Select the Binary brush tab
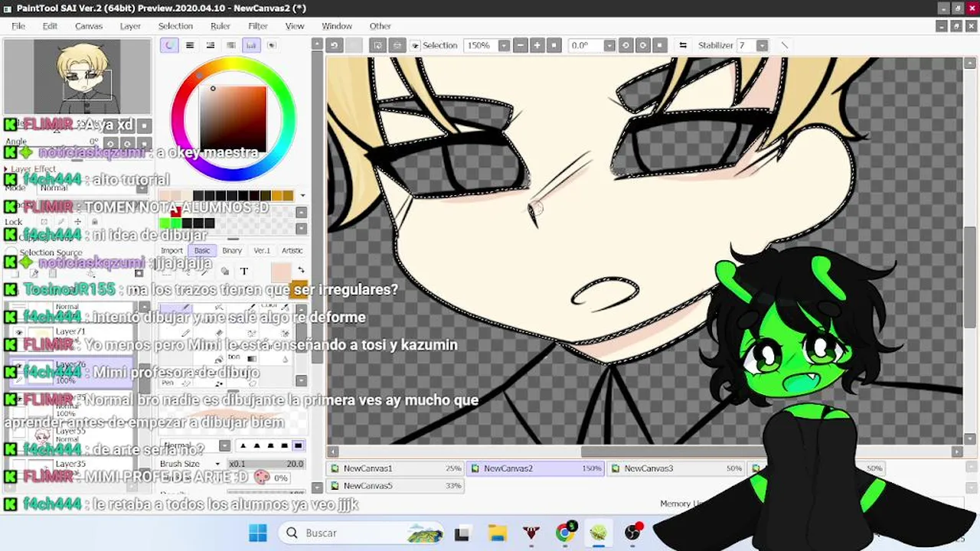Image resolution: width=980 pixels, height=551 pixels. [x=232, y=250]
